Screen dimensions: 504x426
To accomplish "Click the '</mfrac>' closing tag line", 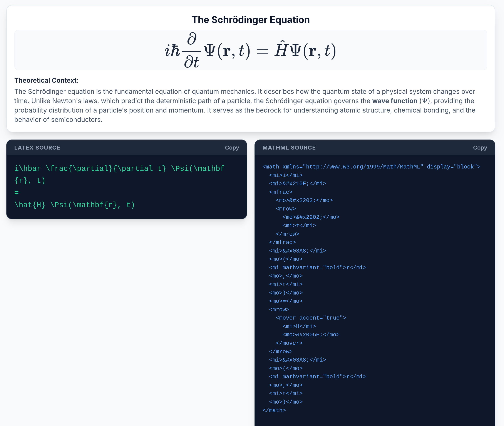I will [283, 242].
